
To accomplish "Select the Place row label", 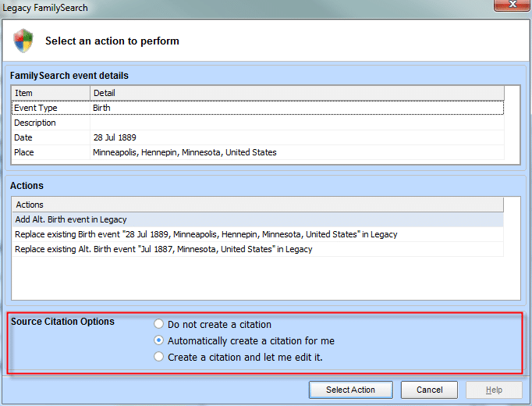I will [x=23, y=152].
